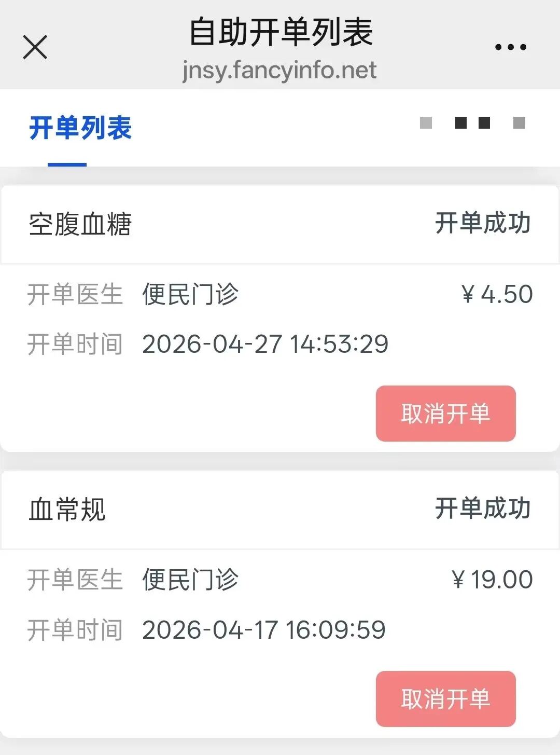Click the rightmost light gray square indicator
This screenshot has height=755, width=560.
(519, 123)
